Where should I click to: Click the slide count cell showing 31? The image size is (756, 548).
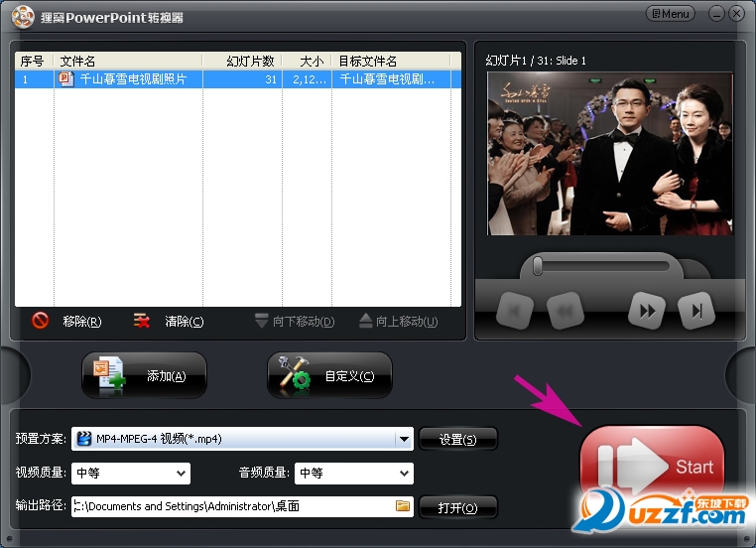242,79
